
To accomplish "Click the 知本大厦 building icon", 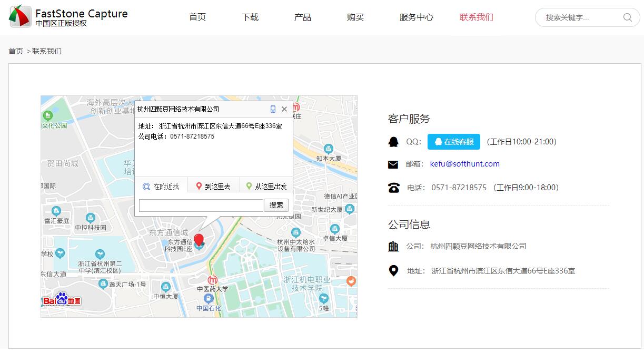I will (x=329, y=149).
